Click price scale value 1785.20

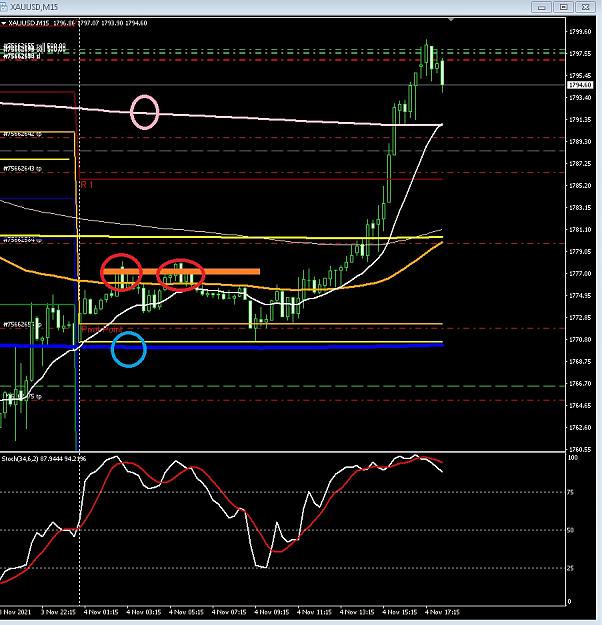[580, 185]
